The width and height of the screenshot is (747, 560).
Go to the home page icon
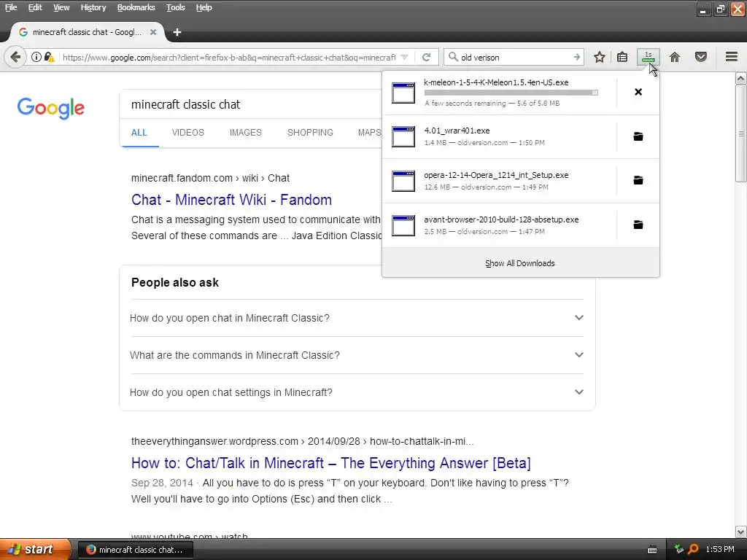[x=675, y=57]
